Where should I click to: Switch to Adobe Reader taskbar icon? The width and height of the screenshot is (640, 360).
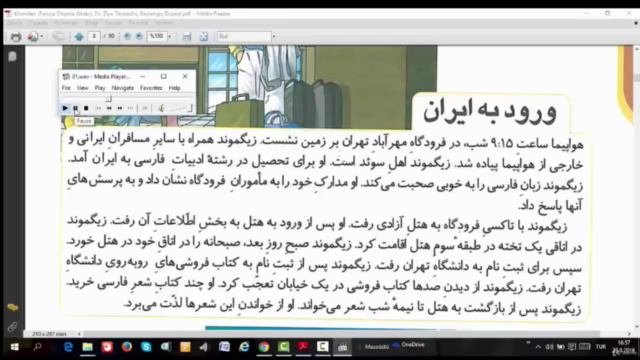303,347
